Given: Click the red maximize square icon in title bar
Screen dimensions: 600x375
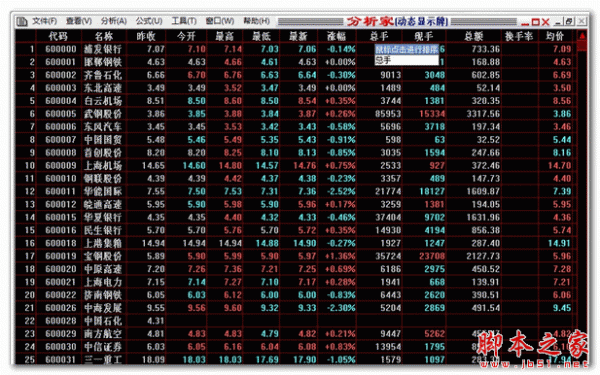Looking at the screenshot, I should pyautogui.click(x=535, y=22).
